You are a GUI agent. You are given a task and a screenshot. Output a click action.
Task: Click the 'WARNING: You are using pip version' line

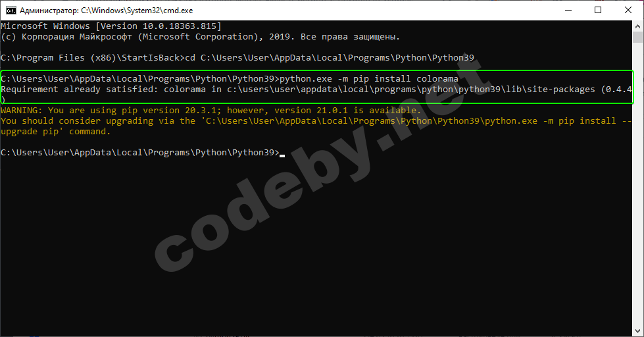(211, 111)
